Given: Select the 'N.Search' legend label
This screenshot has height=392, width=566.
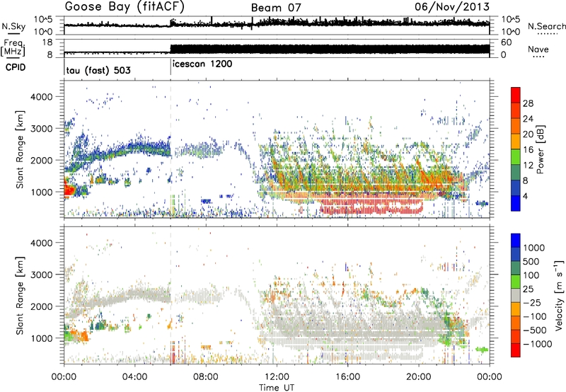Looking at the screenshot, I should (x=546, y=26).
